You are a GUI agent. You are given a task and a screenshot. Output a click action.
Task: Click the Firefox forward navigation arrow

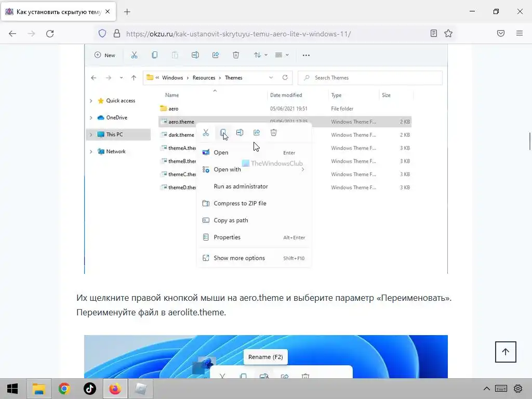coord(31,34)
